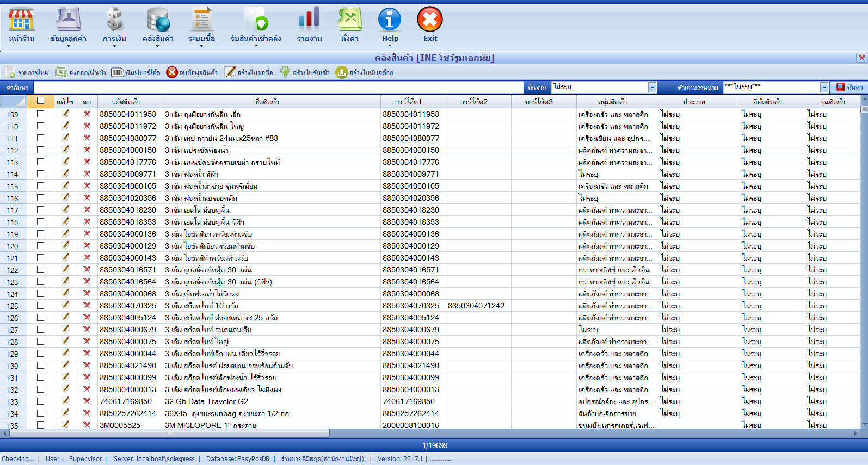The width and height of the screenshot is (868, 465).
Task: Expand the ข้อมูลลูกค้า menu arrow
Action: 69,46
